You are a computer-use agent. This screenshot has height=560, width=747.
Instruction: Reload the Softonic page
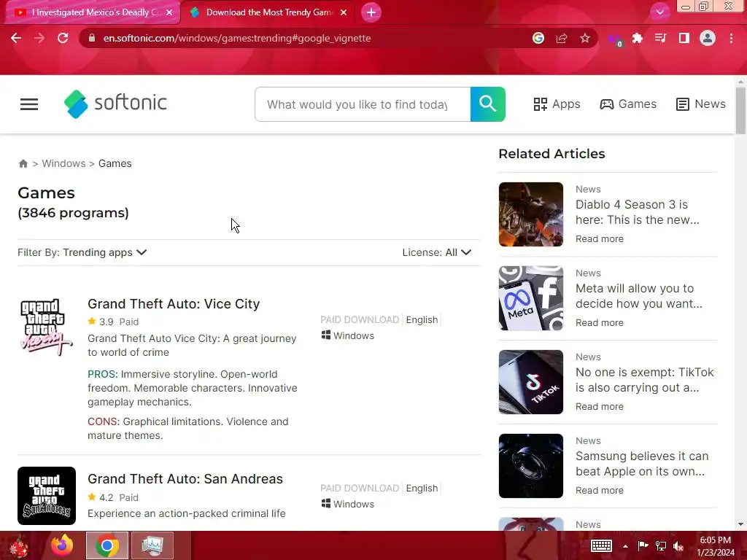click(63, 38)
